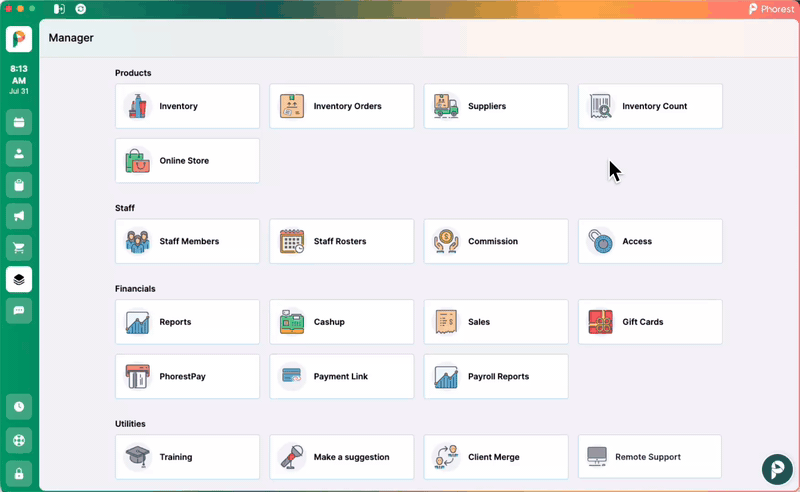
Task: Open the Payroll Reports tile label
Action: click(x=498, y=377)
